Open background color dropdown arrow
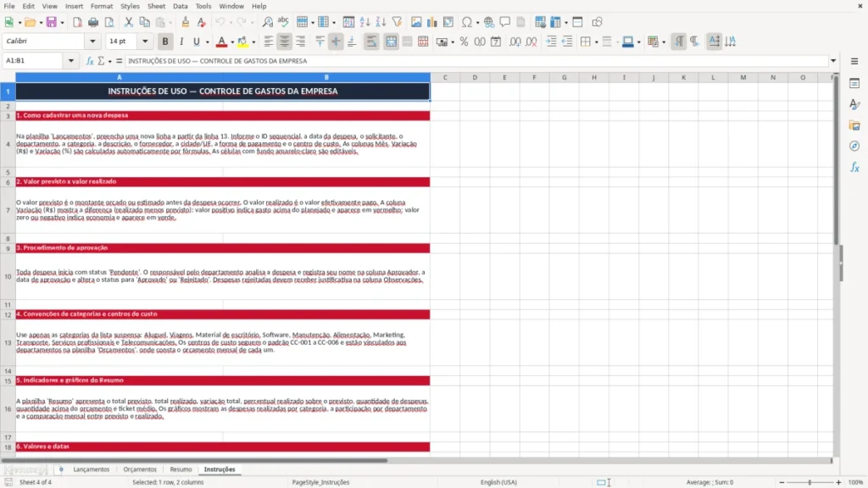This screenshot has height=488, width=868. coord(253,42)
